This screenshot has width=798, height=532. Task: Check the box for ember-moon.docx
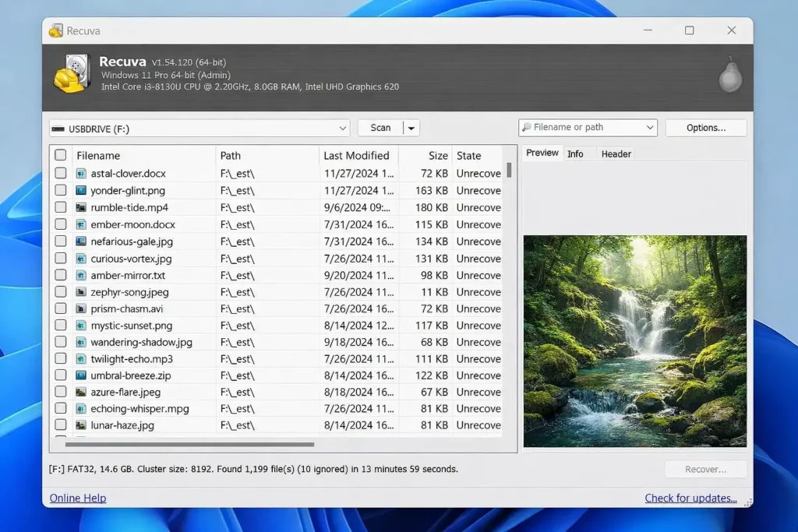[x=61, y=224]
